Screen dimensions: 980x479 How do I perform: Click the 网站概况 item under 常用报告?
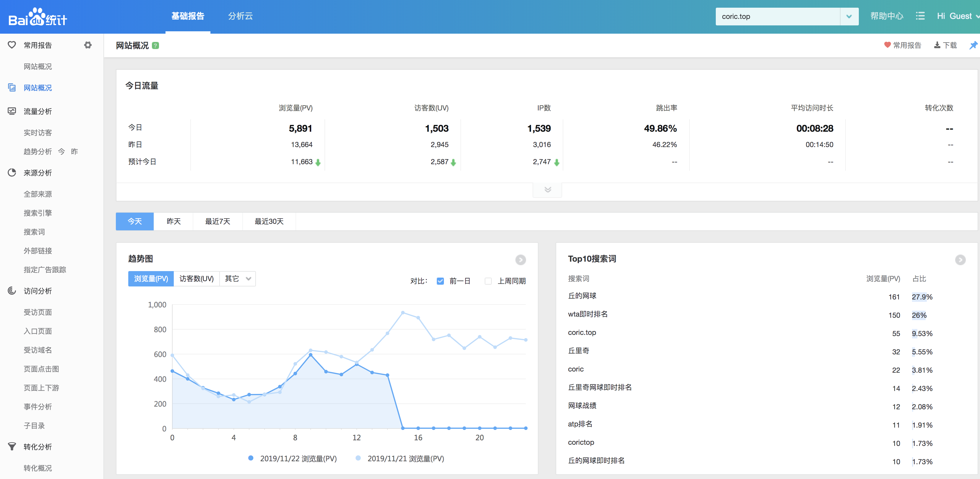pos(38,66)
